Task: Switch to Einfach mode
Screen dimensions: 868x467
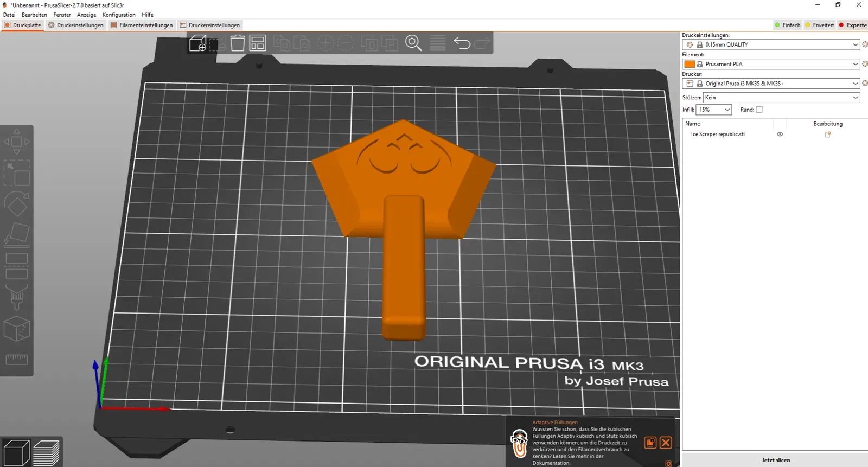Action: click(788, 25)
